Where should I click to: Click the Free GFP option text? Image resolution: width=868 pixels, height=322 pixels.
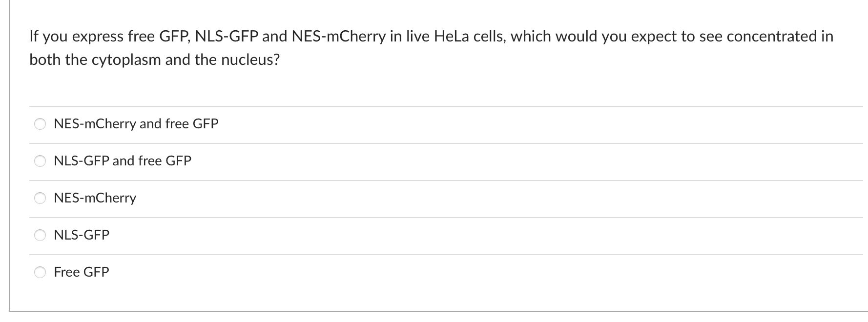pyautogui.click(x=81, y=272)
